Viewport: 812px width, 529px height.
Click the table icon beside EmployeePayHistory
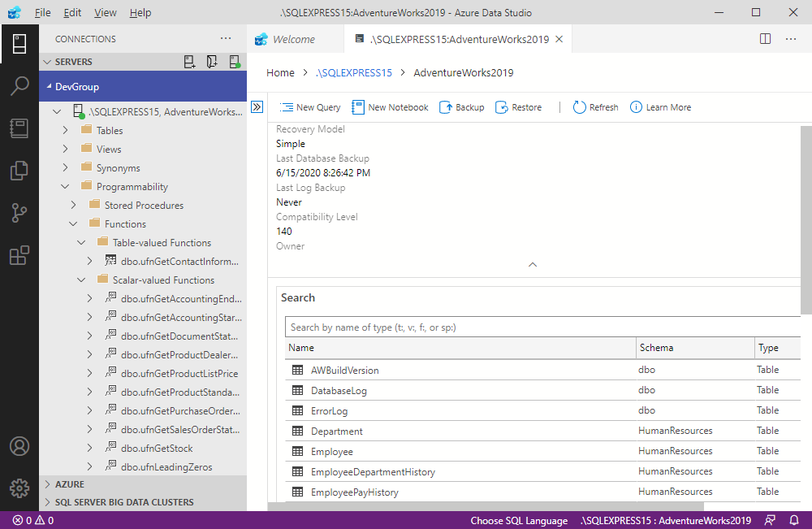[x=297, y=492]
